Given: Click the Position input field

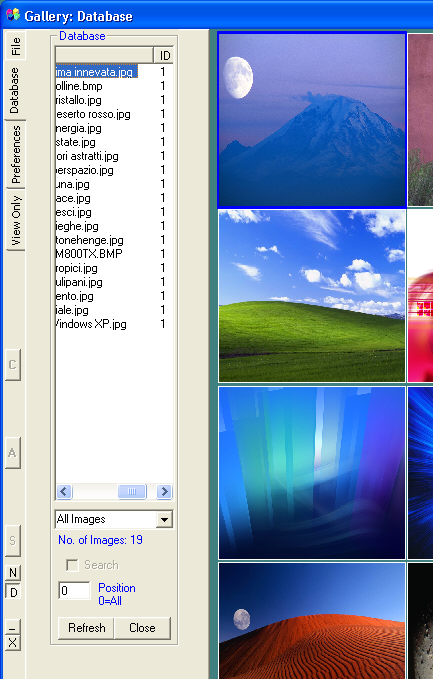Looking at the screenshot, I should tap(74, 591).
